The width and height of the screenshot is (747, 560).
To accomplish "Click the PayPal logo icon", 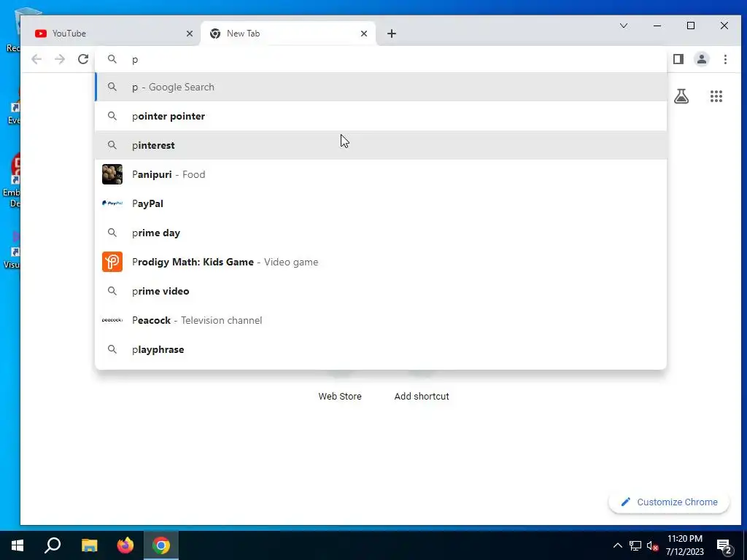I will coord(112,203).
